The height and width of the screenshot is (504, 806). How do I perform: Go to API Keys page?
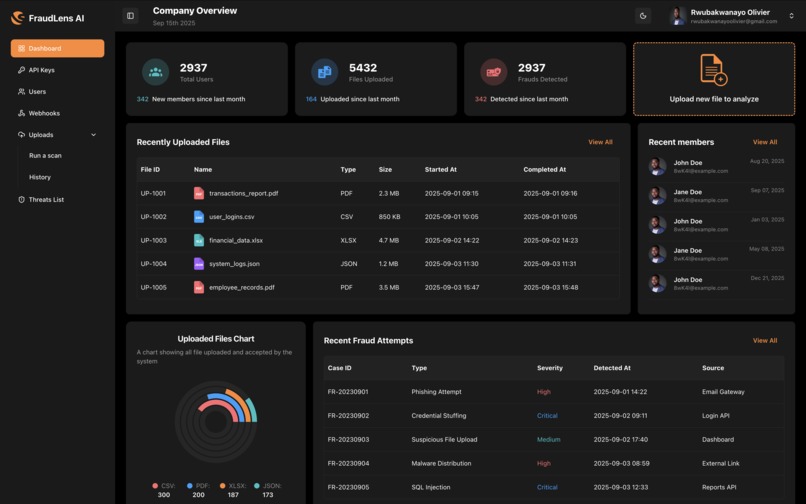42,70
